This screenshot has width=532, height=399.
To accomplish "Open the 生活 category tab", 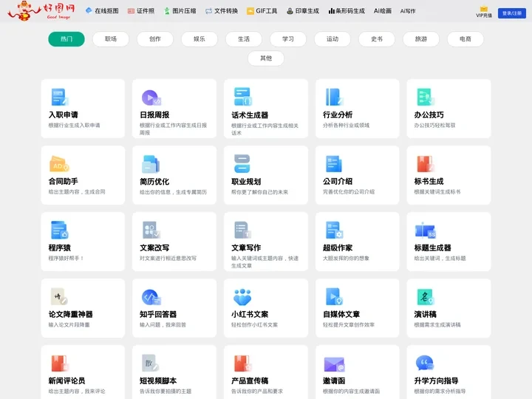I will click(244, 39).
